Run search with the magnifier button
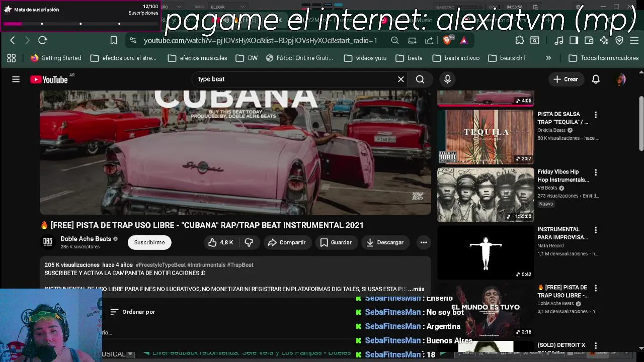 [420, 79]
